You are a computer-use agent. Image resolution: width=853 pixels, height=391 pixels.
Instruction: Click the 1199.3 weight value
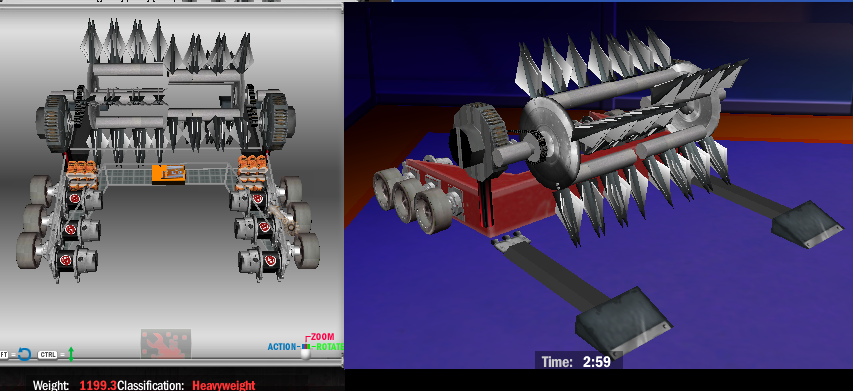97,386
